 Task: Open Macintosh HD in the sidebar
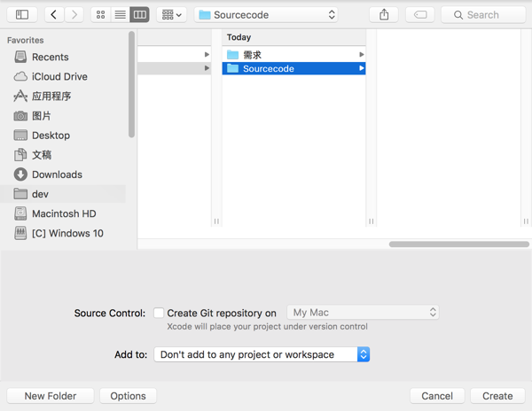[x=55, y=213]
